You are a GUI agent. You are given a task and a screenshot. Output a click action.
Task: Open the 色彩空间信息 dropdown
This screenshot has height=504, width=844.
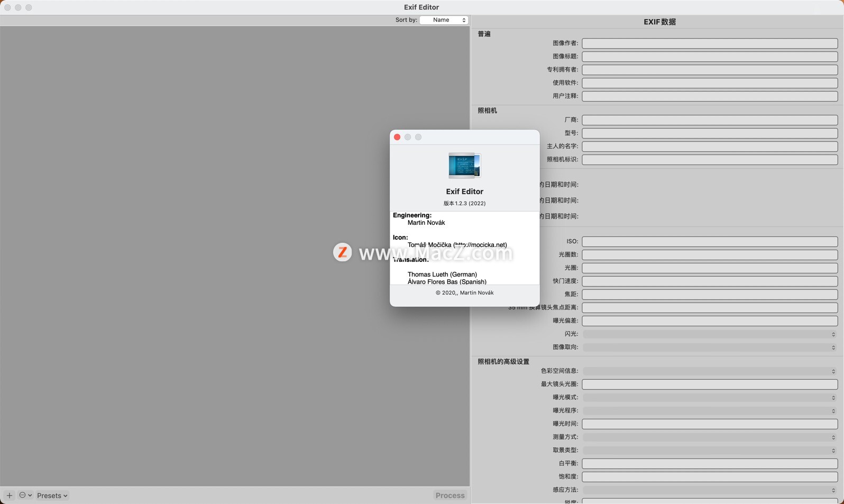(710, 371)
